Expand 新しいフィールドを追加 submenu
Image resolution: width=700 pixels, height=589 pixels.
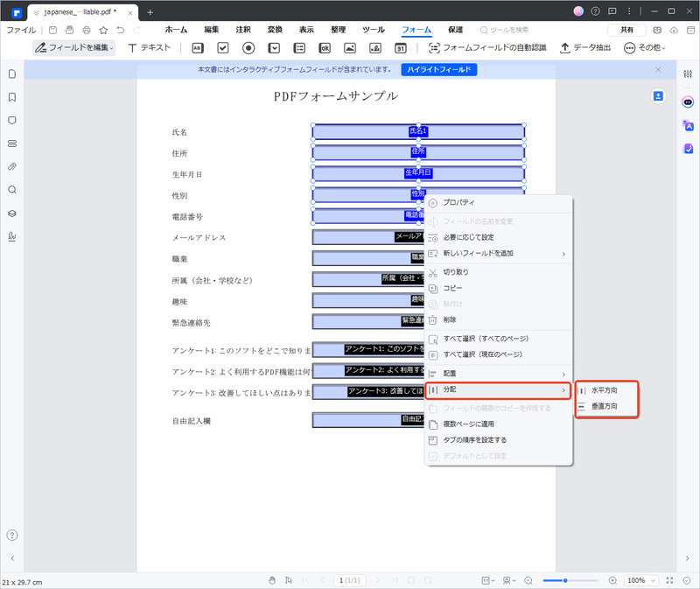(x=498, y=253)
